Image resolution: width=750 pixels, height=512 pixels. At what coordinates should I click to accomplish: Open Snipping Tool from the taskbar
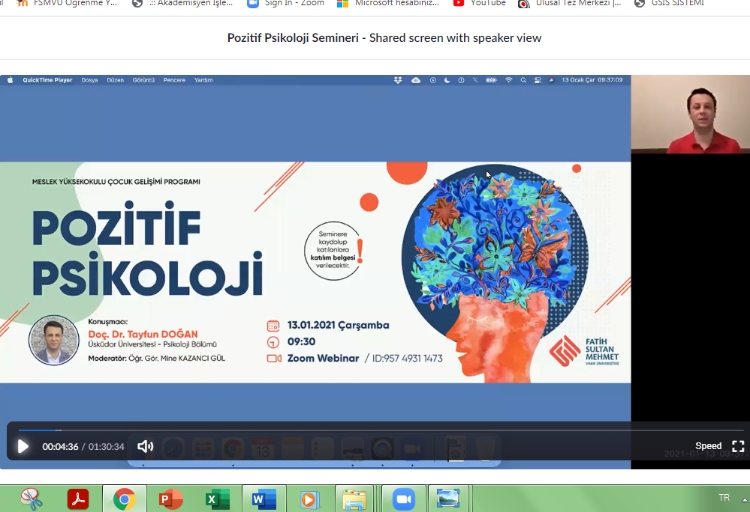(31, 498)
